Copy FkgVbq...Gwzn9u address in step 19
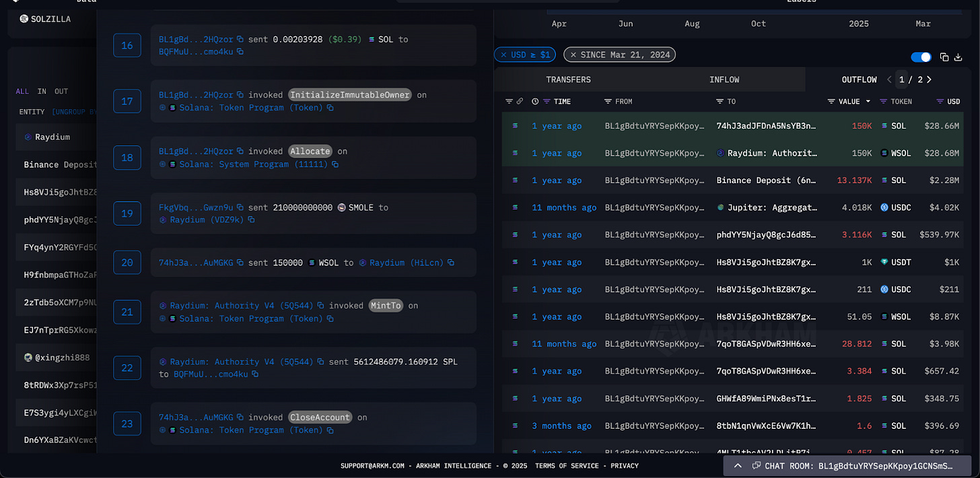Image resolution: width=980 pixels, height=478 pixels. 240,208
